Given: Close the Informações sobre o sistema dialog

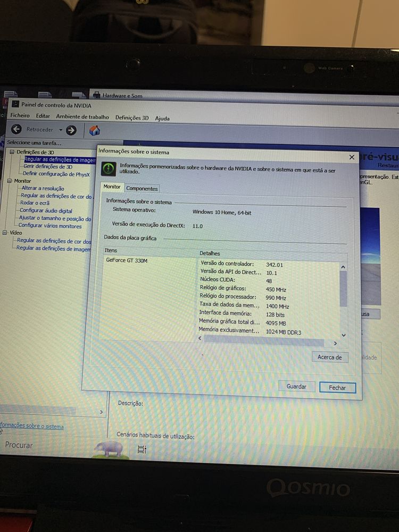Looking at the screenshot, I should 352,157.
